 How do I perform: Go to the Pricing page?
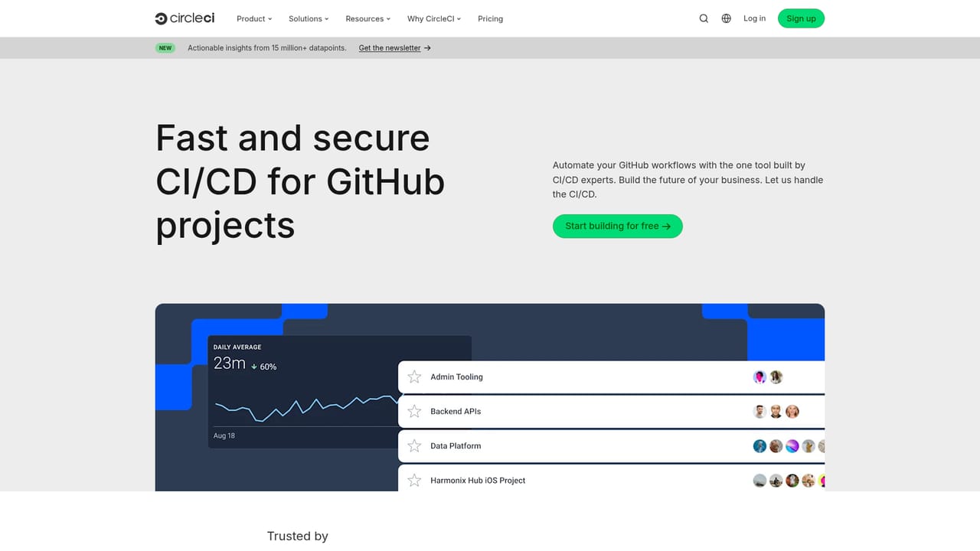[x=490, y=18]
